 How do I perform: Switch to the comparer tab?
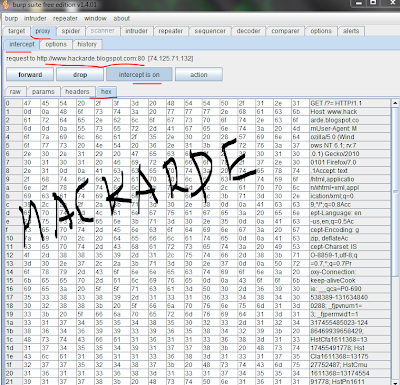tap(285, 31)
